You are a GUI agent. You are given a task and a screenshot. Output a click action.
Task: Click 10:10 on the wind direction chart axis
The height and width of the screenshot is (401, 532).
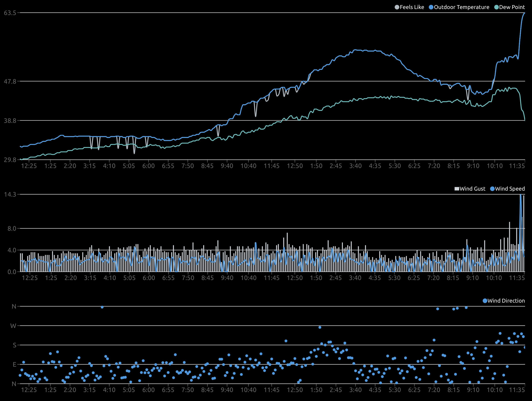[x=495, y=390]
